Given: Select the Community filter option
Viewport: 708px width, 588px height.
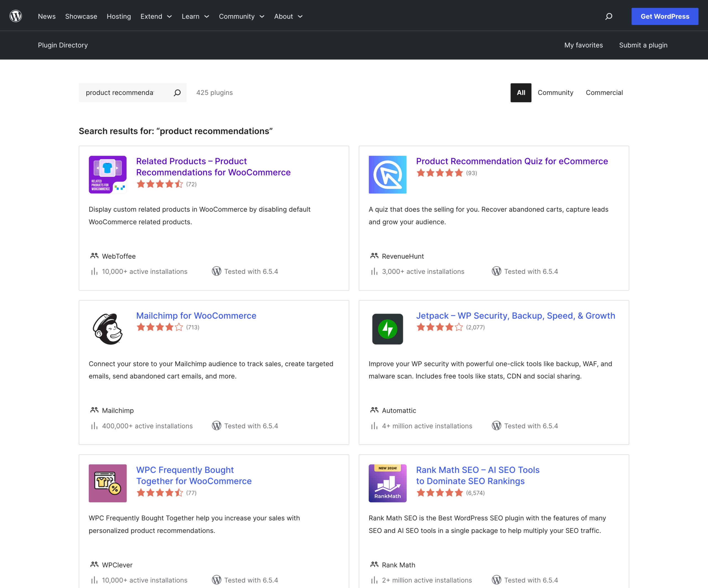Looking at the screenshot, I should pyautogui.click(x=555, y=92).
